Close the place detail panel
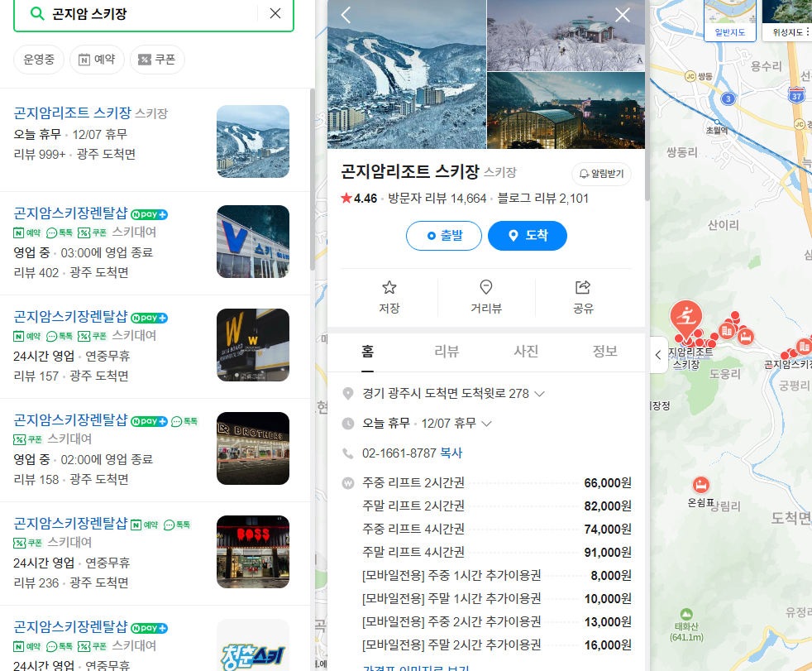Screen dimensions: 812x671 coord(623,15)
